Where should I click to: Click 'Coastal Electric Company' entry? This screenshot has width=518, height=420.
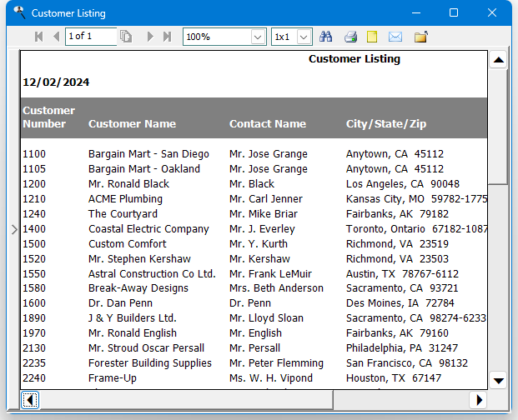coord(148,229)
